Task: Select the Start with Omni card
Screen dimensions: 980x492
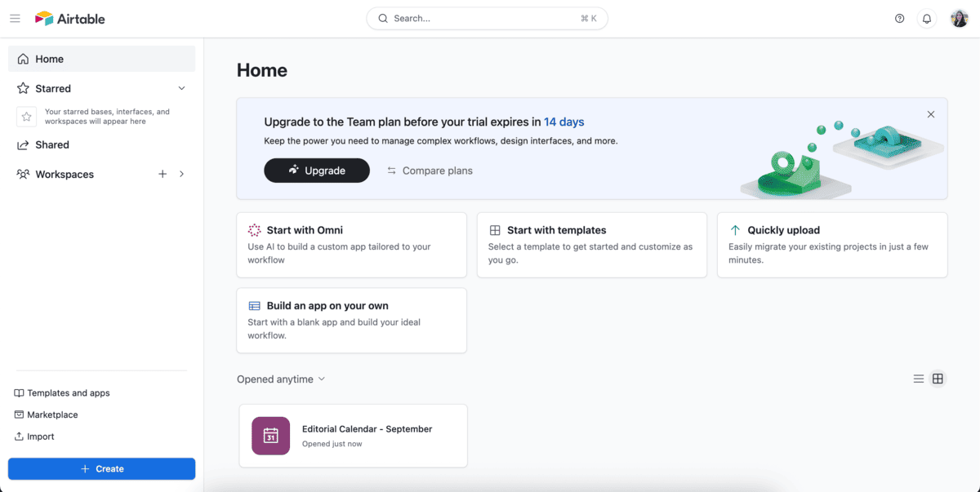Action: (x=351, y=245)
